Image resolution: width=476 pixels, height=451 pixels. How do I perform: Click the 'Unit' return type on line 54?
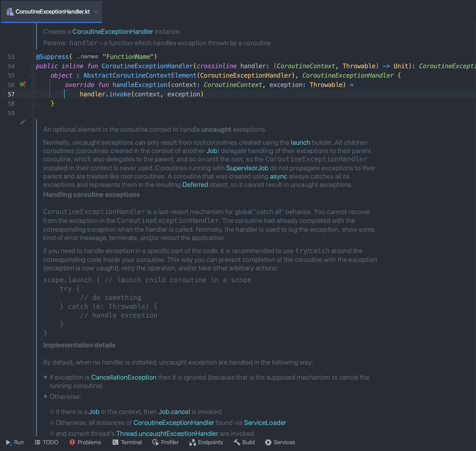click(x=401, y=66)
